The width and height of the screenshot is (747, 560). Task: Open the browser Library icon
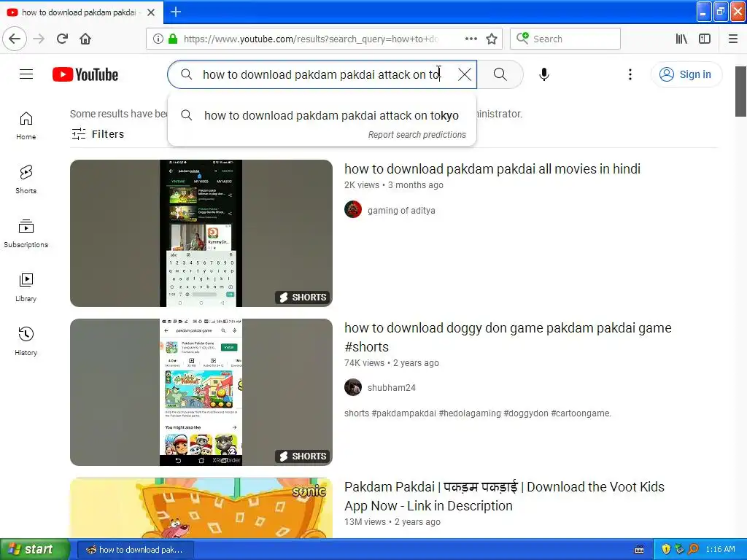(682, 39)
